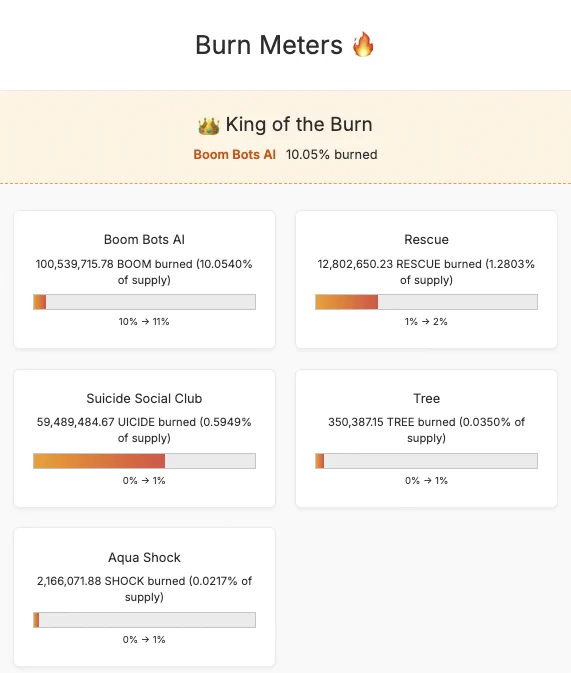Click the 12,802,650.23 RESCUE burned text
Screen dimensions: 571x673
[x=400, y=264]
